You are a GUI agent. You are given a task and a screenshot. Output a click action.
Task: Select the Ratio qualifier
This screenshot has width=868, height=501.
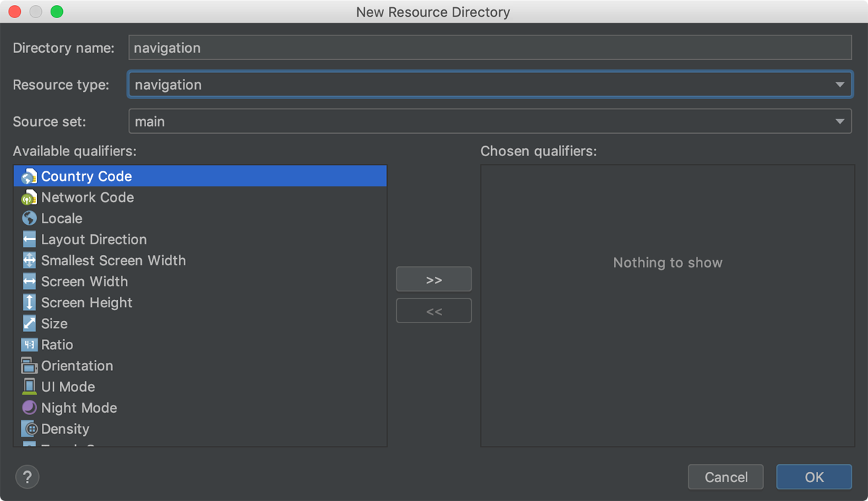pyautogui.click(x=200, y=345)
